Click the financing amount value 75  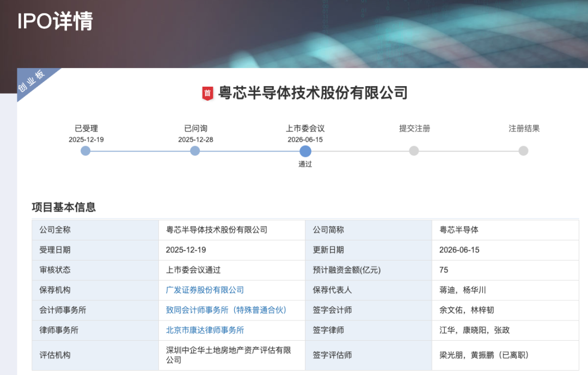[444, 270]
